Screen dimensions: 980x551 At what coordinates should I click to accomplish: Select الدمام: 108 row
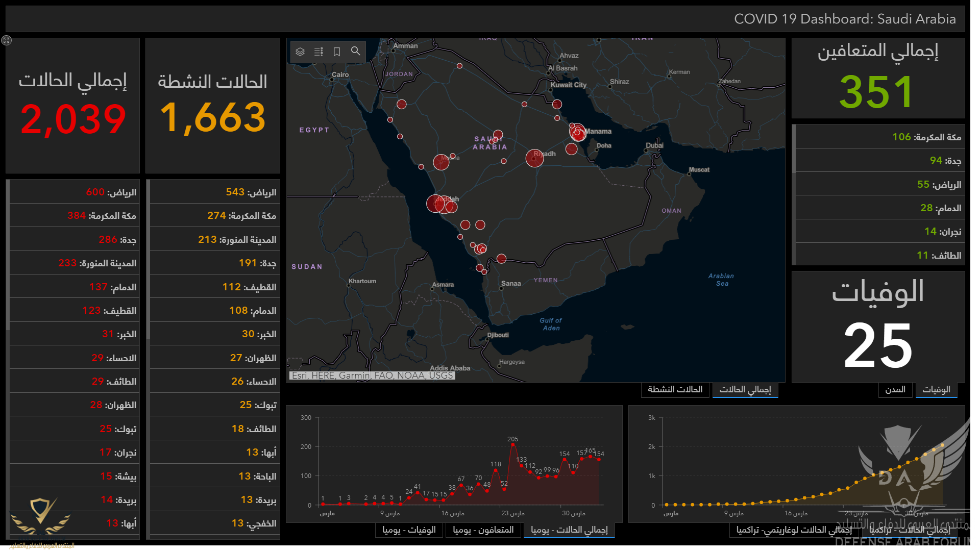(214, 310)
